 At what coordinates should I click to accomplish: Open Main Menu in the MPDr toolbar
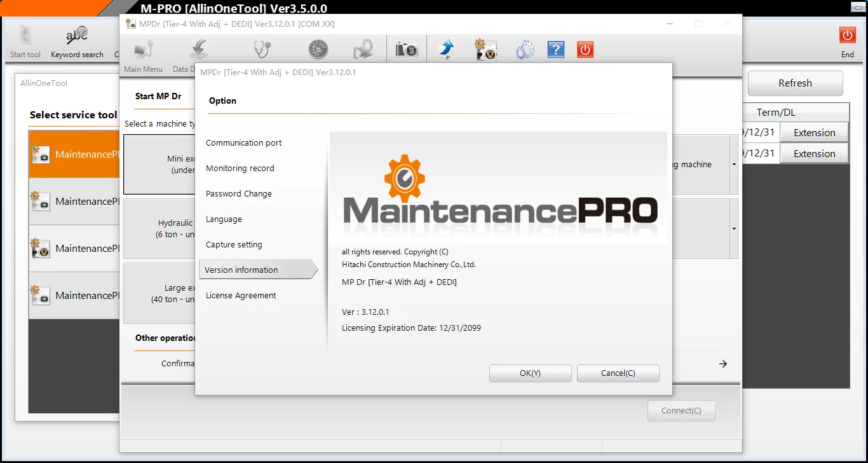(x=143, y=57)
